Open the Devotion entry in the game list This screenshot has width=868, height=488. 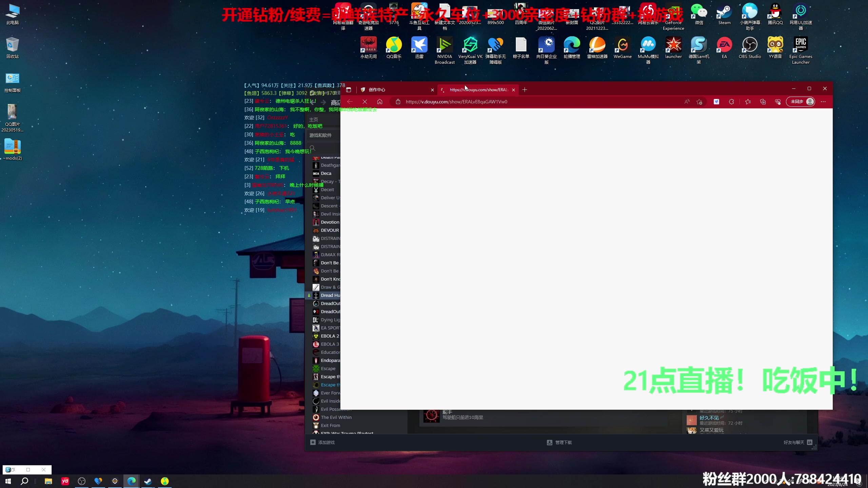330,222
